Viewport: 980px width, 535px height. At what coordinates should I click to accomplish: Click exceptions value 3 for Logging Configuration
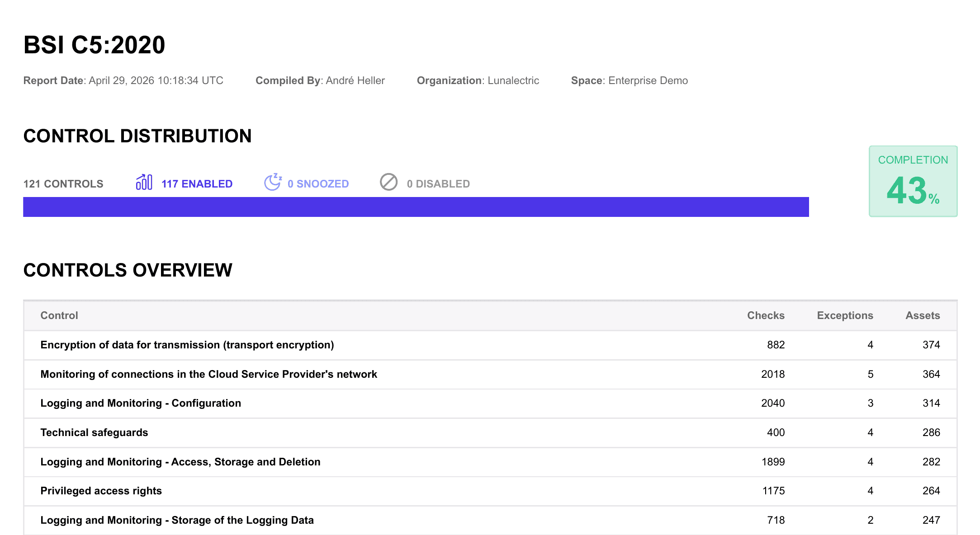(x=870, y=403)
